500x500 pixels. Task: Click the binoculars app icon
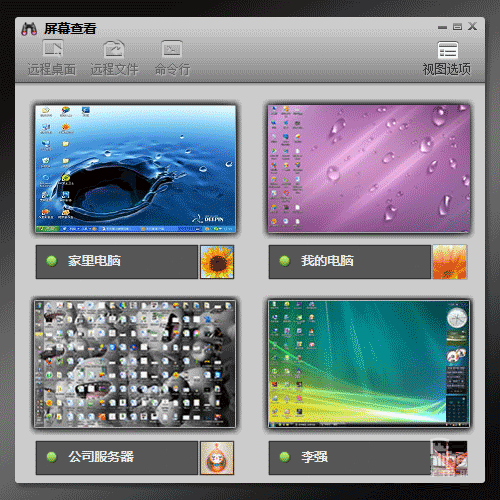[29, 29]
